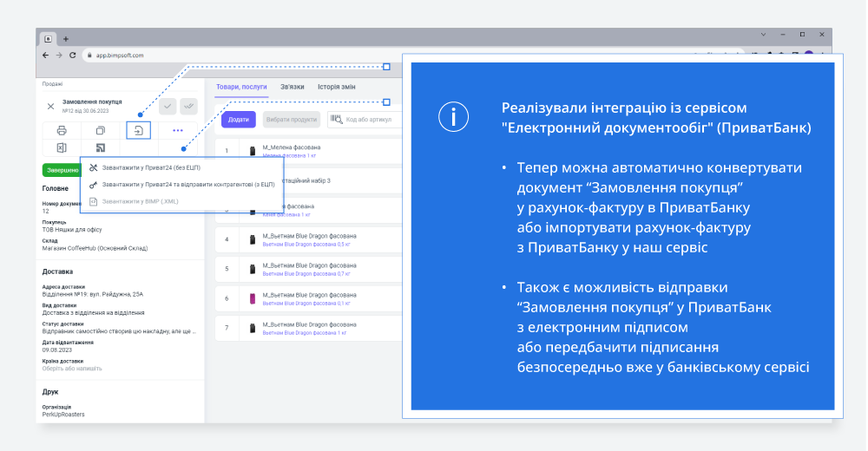This screenshot has height=451, width=868.
Task: Click the barcode scanner icon in search field
Action: (x=336, y=120)
